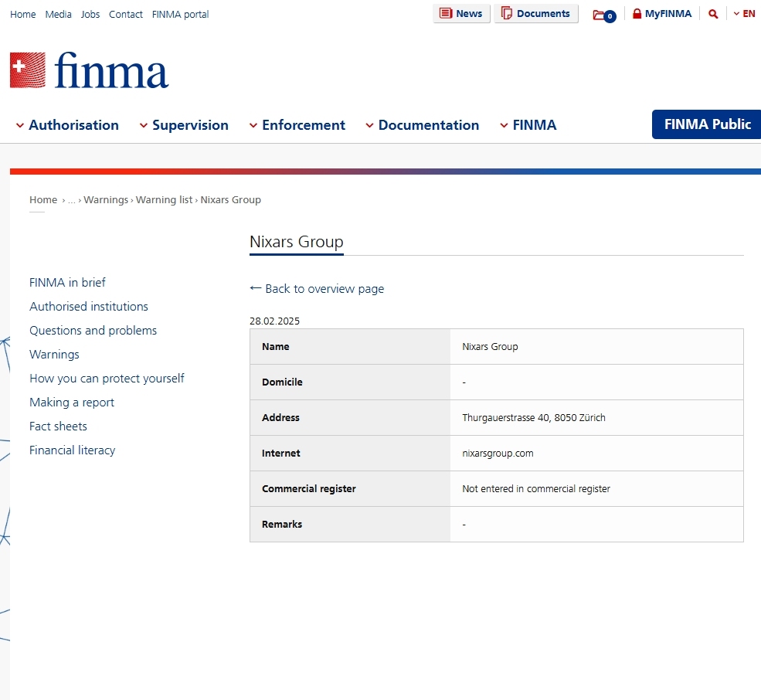Open Authorised institutions in sidebar
This screenshot has width=761, height=700.
click(x=89, y=307)
